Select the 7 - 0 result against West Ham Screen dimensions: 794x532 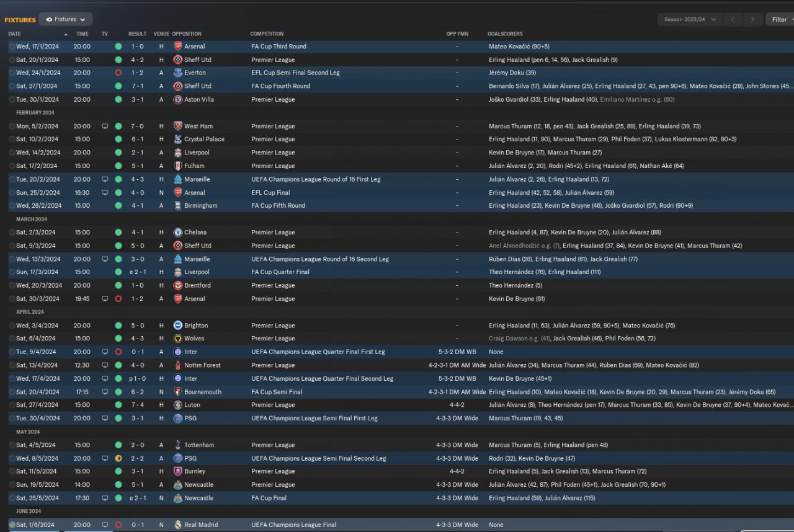137,126
